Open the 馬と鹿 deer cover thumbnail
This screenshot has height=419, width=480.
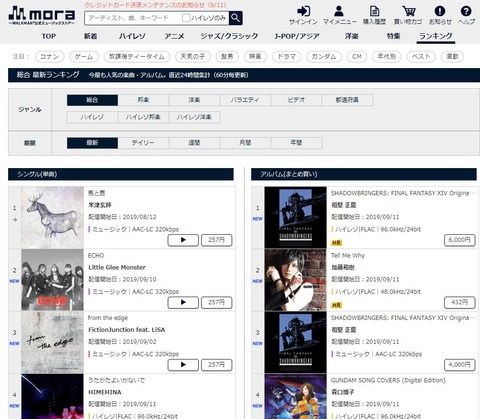53,217
